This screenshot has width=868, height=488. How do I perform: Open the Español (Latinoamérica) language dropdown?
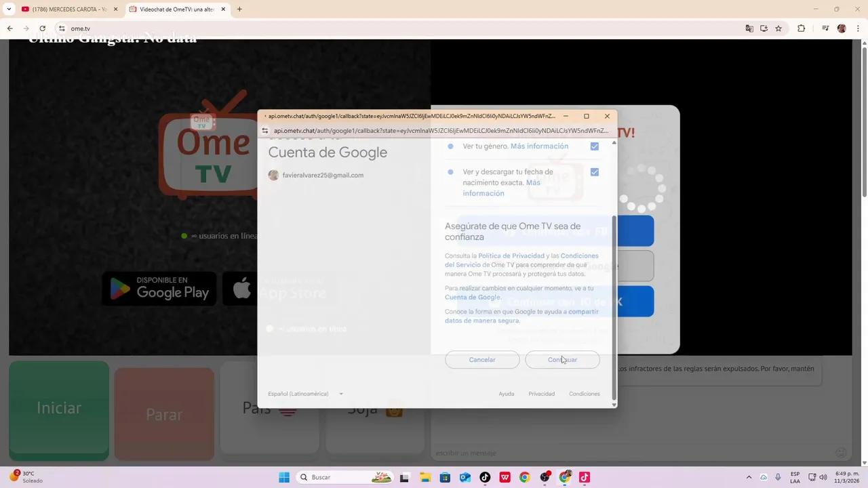pyautogui.click(x=305, y=394)
